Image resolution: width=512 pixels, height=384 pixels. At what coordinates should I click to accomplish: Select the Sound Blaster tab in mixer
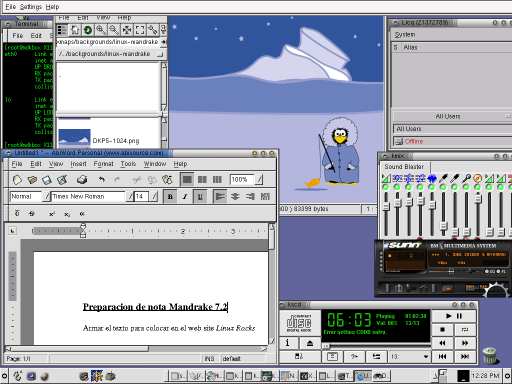click(404, 167)
